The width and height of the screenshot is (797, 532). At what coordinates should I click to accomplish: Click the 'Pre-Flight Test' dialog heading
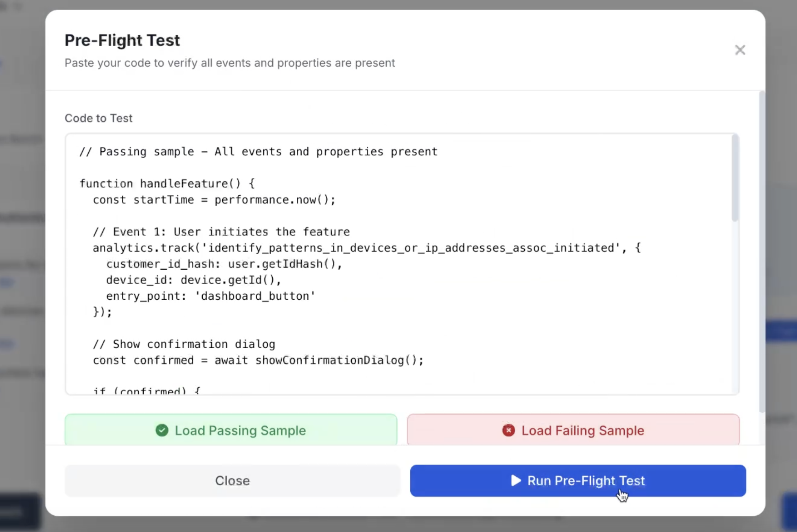pos(122,40)
